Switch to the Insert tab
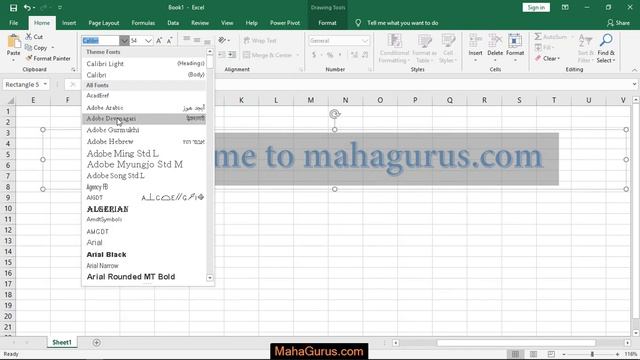 point(69,23)
